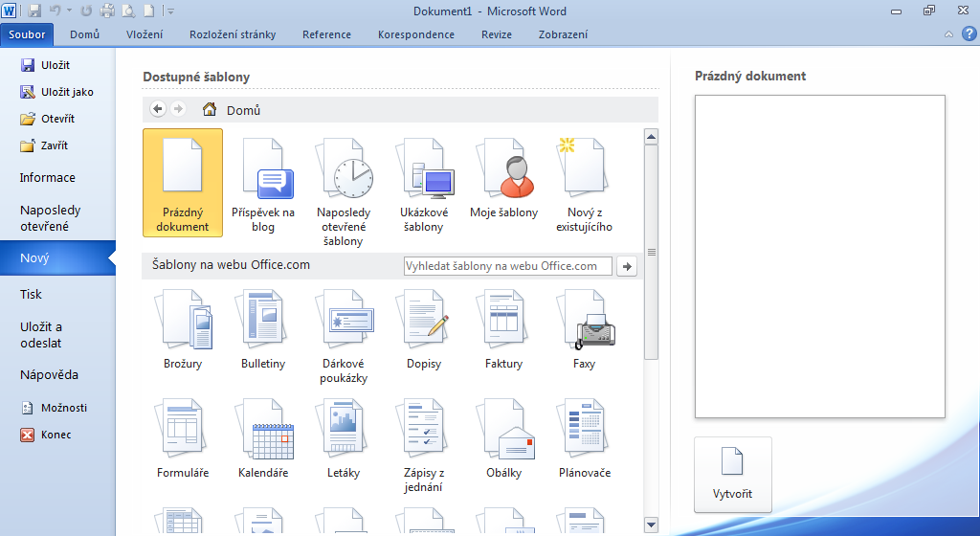Image resolution: width=980 pixels, height=536 pixels.
Task: Open the Soubor tab
Action: point(27,34)
